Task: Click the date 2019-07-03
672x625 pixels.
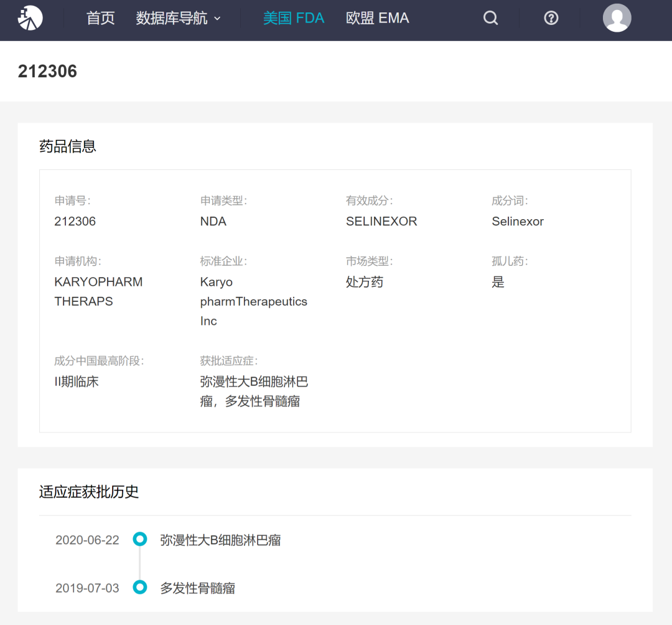Action: click(88, 588)
